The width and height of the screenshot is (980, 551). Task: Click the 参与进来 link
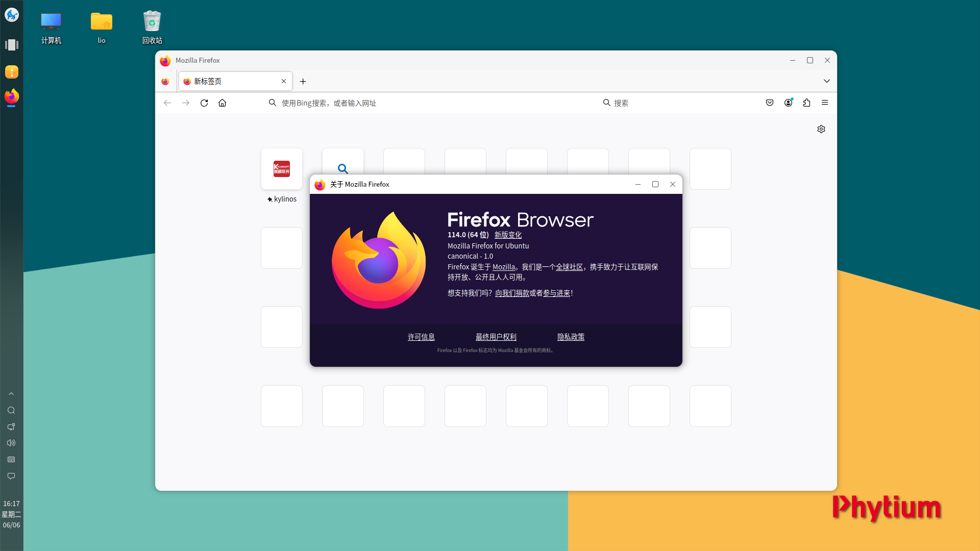556,293
